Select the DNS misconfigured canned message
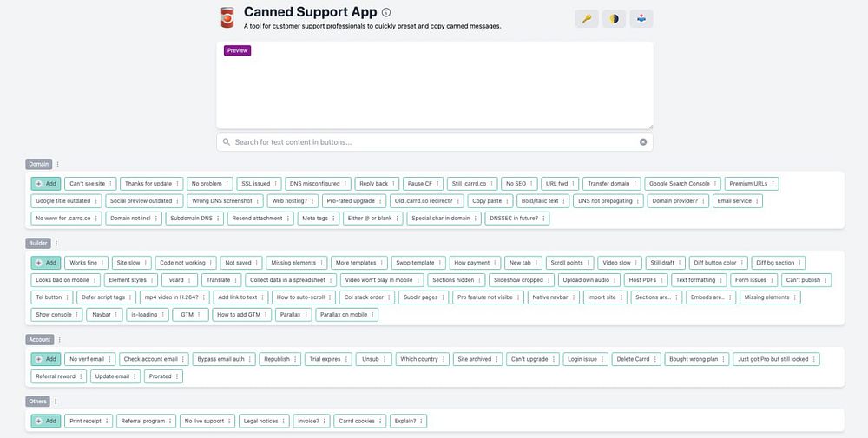Viewport: 868px width, 438px height. click(x=314, y=184)
